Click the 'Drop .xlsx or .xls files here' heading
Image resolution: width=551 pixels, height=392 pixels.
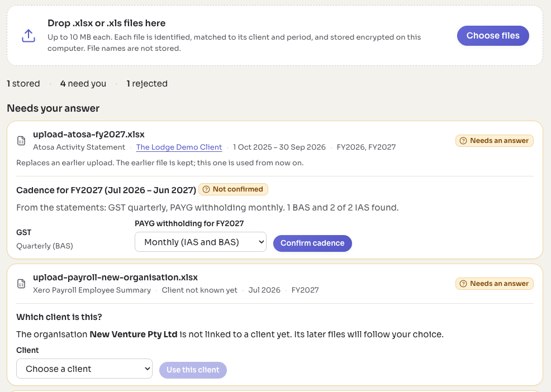tap(107, 23)
